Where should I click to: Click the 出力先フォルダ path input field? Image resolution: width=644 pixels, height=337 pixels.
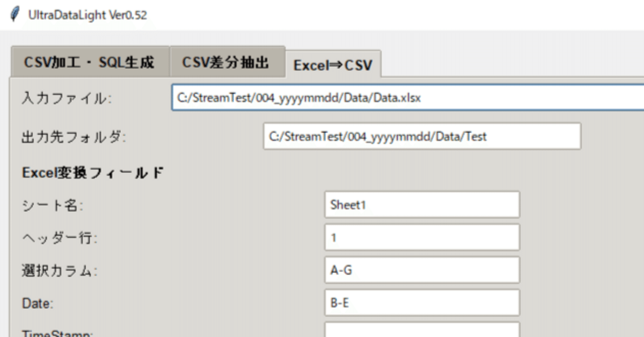pyautogui.click(x=422, y=137)
